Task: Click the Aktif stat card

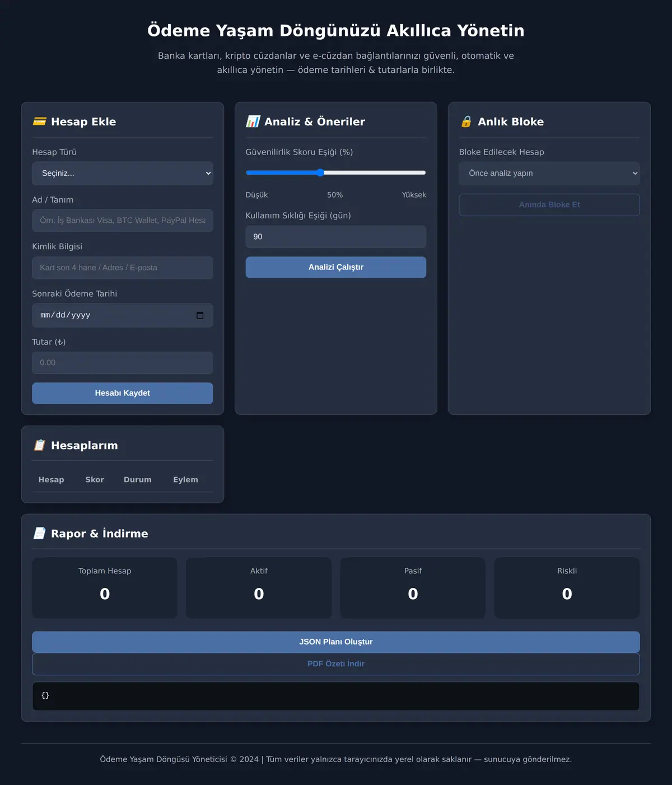Action: pos(259,588)
